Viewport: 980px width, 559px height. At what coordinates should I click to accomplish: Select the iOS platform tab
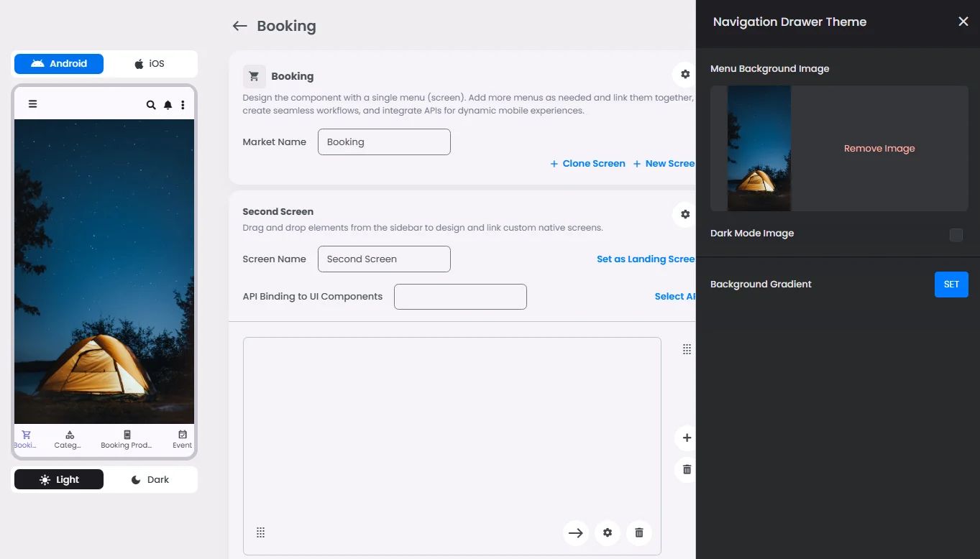tap(150, 64)
